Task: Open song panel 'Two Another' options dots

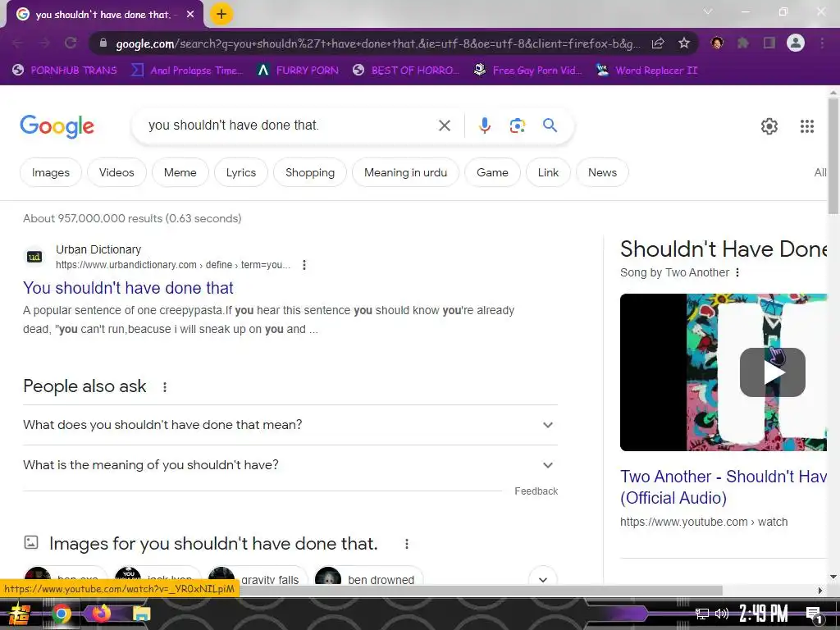Action: 737,272
